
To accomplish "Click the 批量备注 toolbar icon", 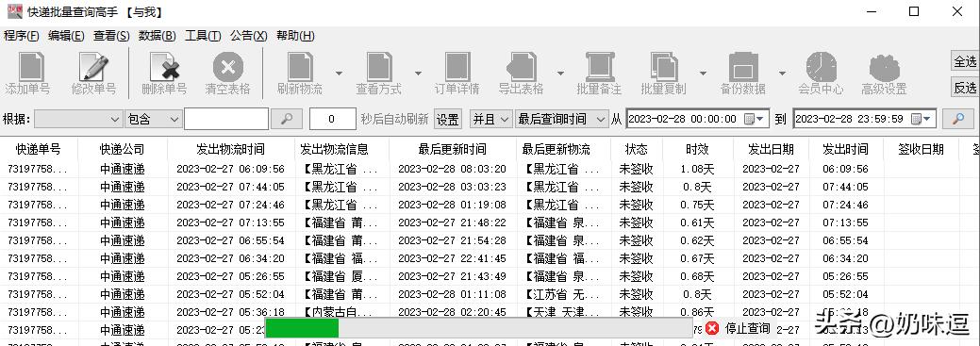I will [599, 67].
